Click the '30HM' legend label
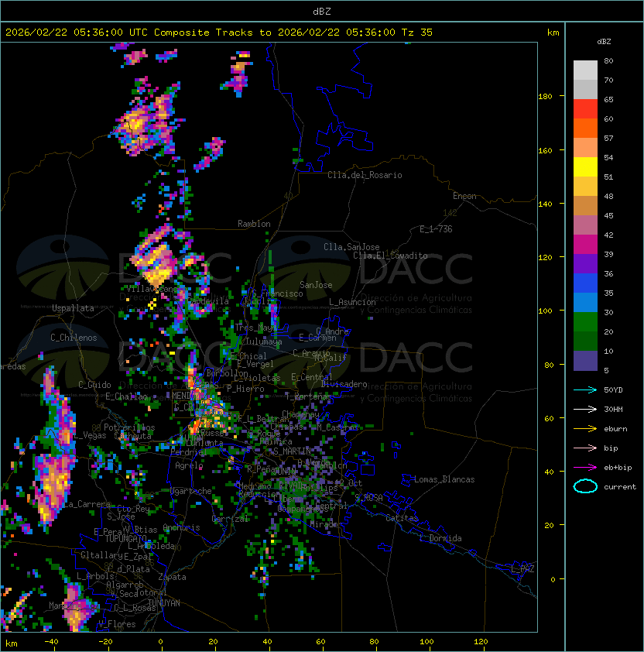 click(x=613, y=409)
